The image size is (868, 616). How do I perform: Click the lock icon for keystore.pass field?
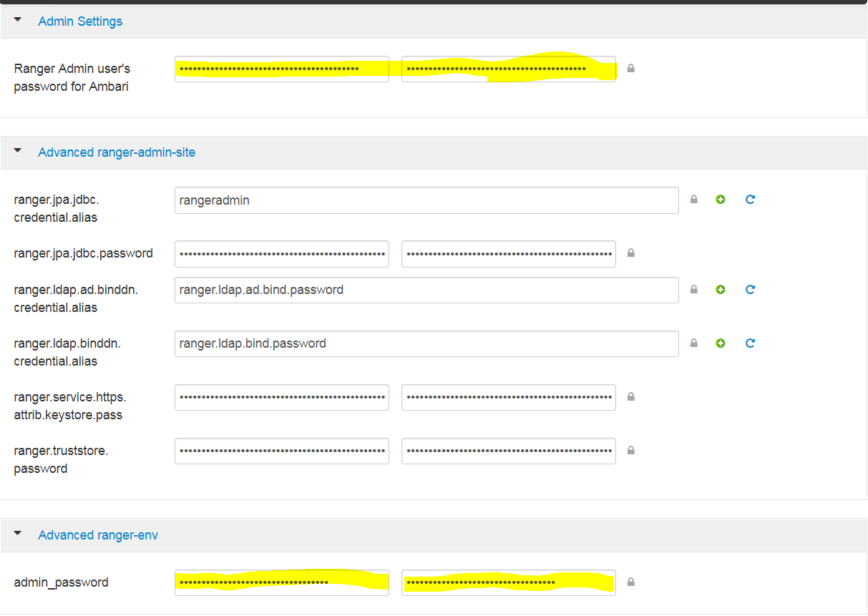630,397
